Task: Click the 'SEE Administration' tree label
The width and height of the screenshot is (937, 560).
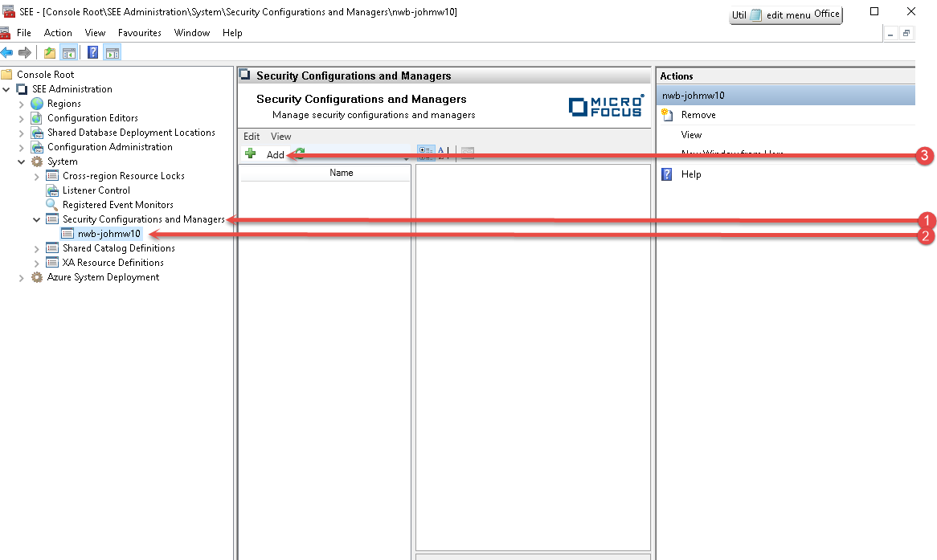Action: pyautogui.click(x=72, y=89)
